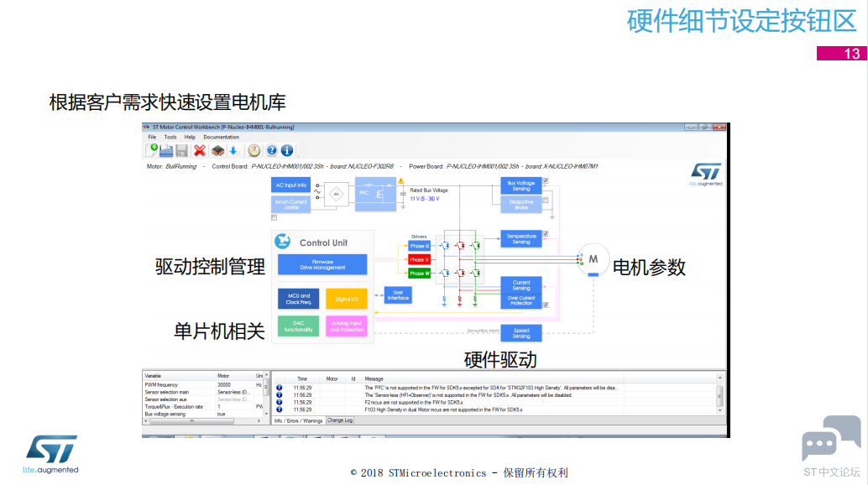Click the Inrush Current Limiter block

tap(290, 205)
